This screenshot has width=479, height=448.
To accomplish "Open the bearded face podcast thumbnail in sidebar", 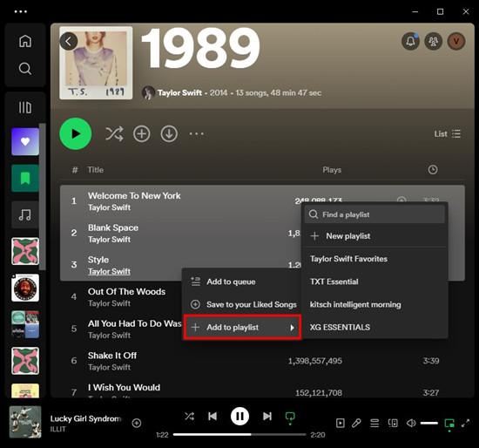I will [25, 288].
